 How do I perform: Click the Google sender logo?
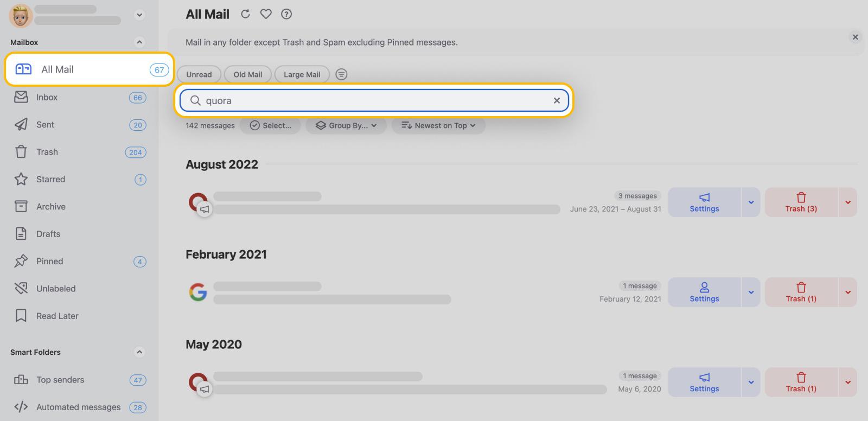point(198,292)
